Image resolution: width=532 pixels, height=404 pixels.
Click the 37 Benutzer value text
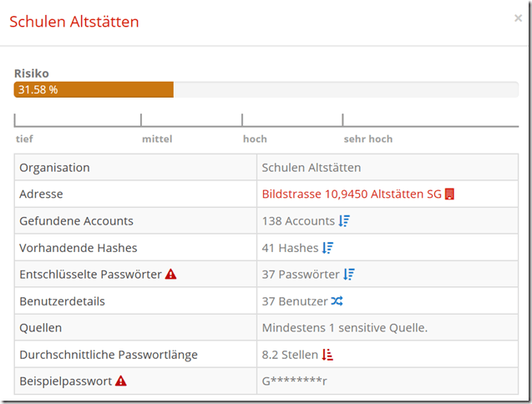[x=294, y=301]
